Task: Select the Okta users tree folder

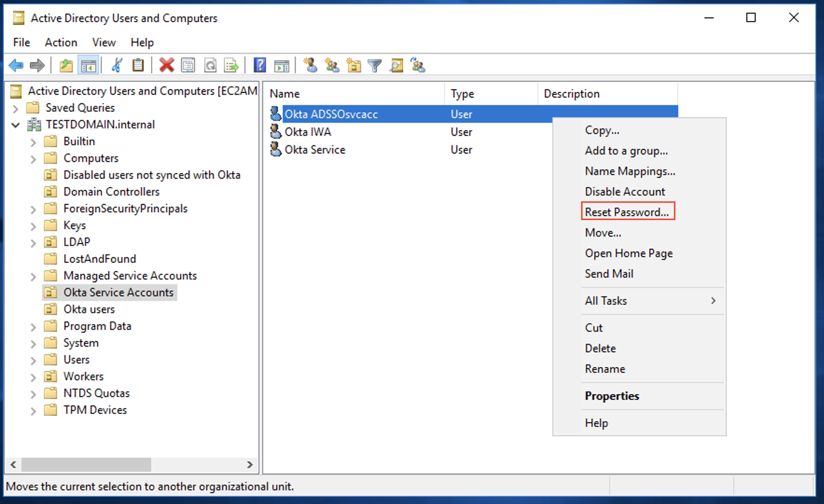Action: (89, 309)
